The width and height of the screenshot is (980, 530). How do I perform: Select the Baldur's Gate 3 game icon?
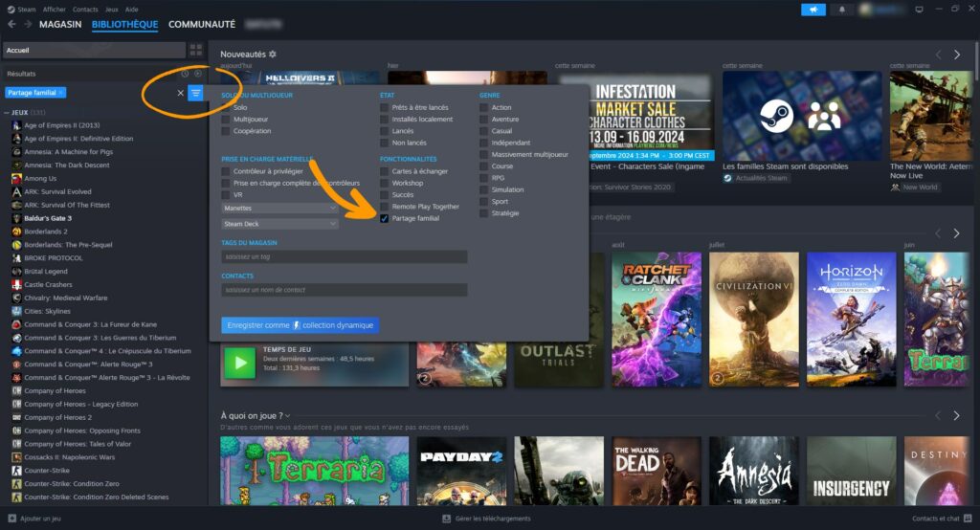click(17, 218)
